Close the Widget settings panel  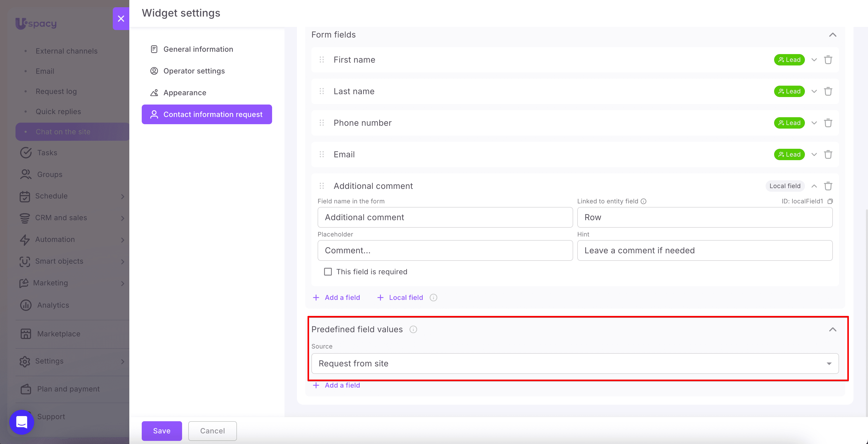121,19
